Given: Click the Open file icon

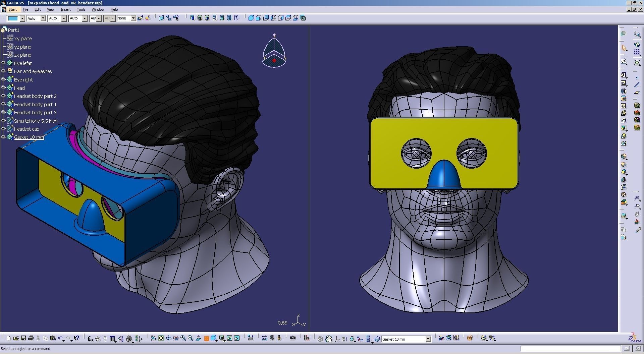Looking at the screenshot, I should point(16,338).
